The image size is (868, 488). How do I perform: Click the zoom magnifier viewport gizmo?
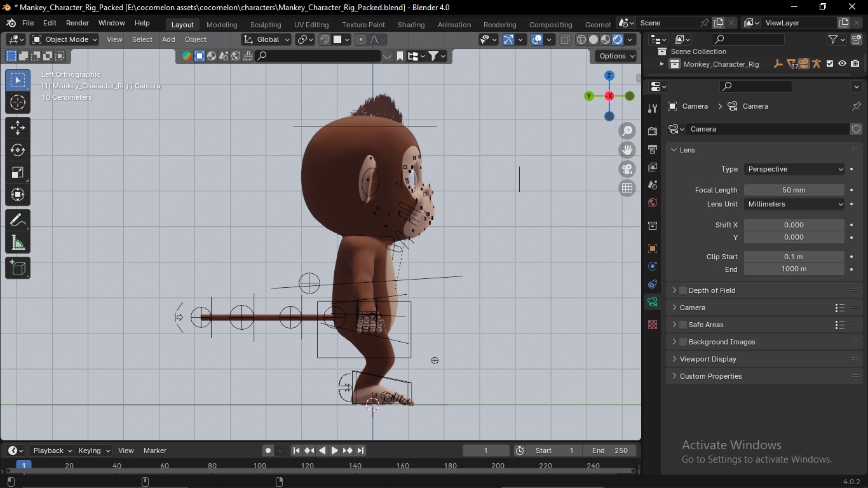[627, 131]
